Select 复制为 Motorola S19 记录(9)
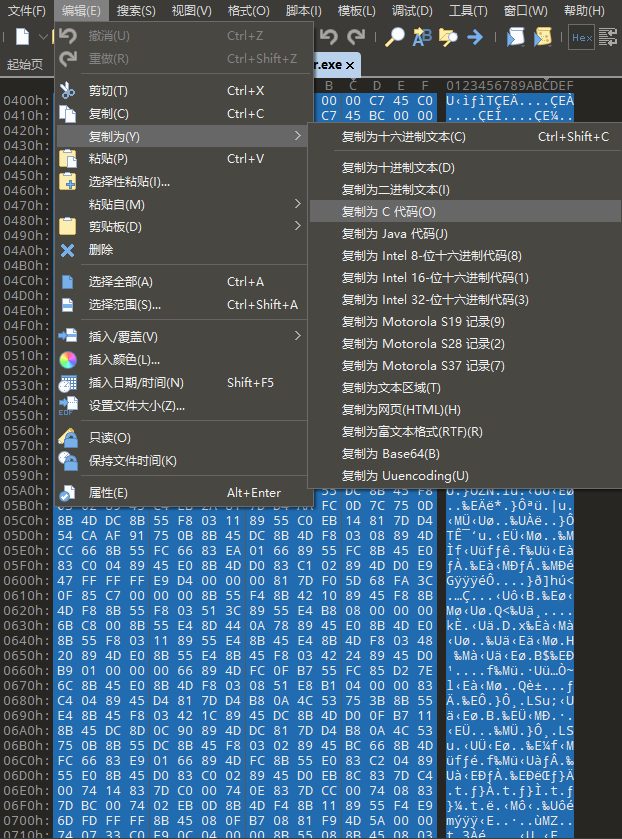The height and width of the screenshot is (839, 622). click(465, 322)
